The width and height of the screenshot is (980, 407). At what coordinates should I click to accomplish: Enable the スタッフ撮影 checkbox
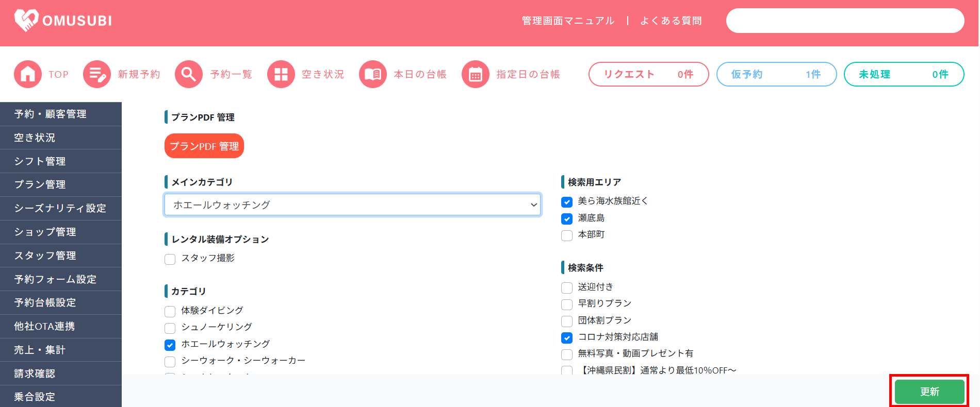(x=170, y=259)
